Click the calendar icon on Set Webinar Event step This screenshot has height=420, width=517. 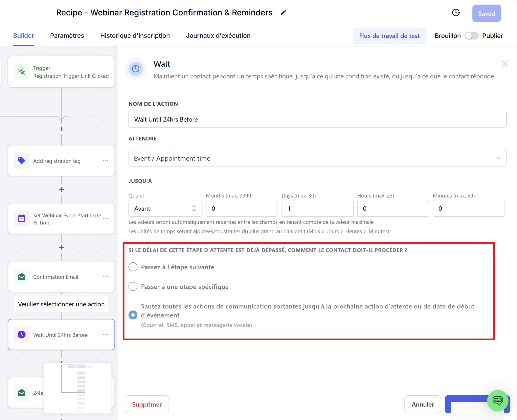[x=22, y=218]
